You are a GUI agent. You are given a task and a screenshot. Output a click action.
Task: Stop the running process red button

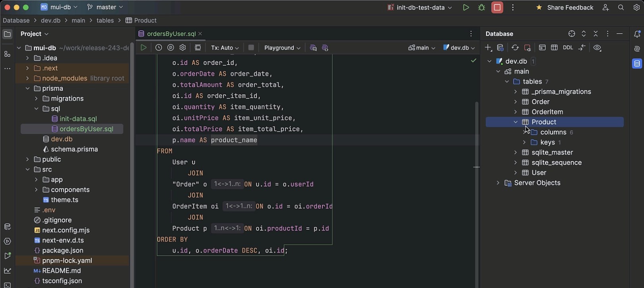(x=497, y=7)
